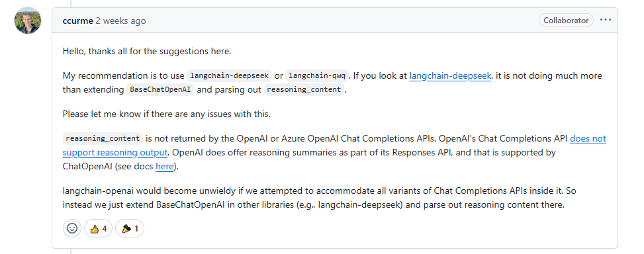Click reasoning_content code before 'is not returned'

point(103,139)
